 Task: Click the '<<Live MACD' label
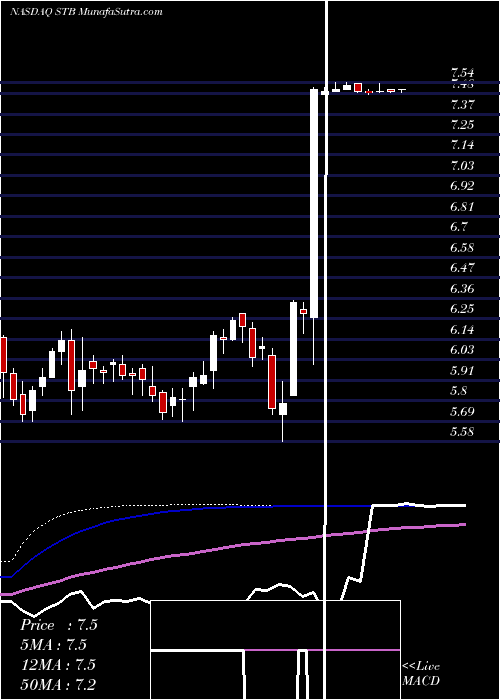(x=421, y=674)
